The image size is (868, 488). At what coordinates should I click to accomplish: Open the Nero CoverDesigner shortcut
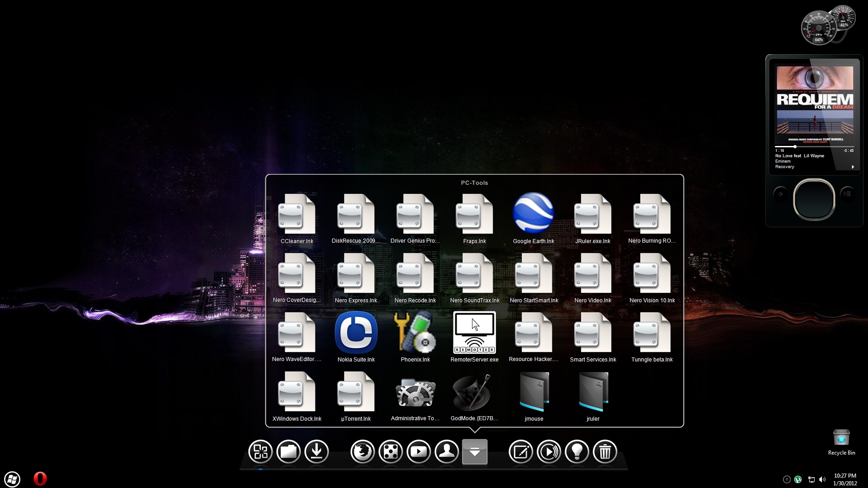pos(297,278)
